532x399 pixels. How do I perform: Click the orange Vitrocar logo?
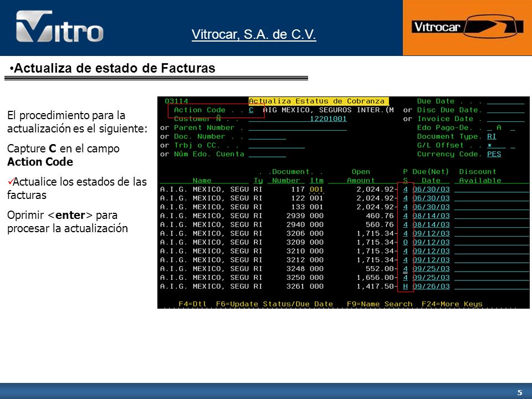point(467,28)
